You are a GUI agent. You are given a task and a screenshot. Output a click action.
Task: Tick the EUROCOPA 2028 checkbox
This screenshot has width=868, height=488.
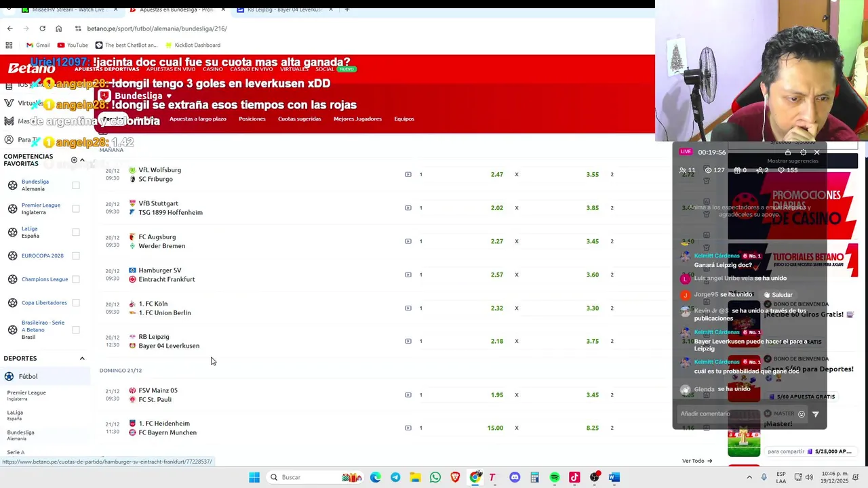click(x=76, y=256)
